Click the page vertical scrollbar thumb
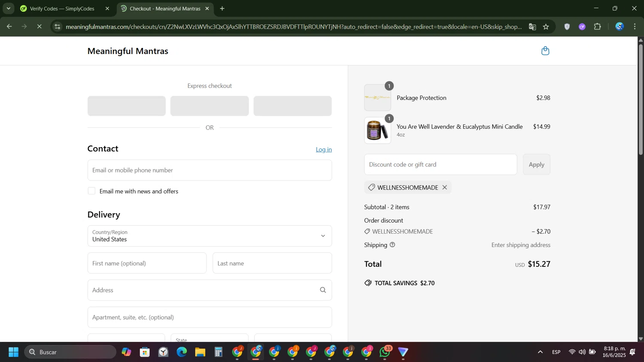This screenshot has height=362, width=644. pyautogui.click(x=641, y=99)
